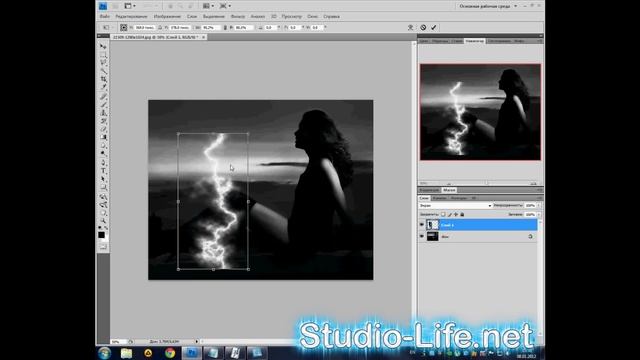Cancel the transform in options bar
Screen dimensions: 640x360
click(x=423, y=27)
